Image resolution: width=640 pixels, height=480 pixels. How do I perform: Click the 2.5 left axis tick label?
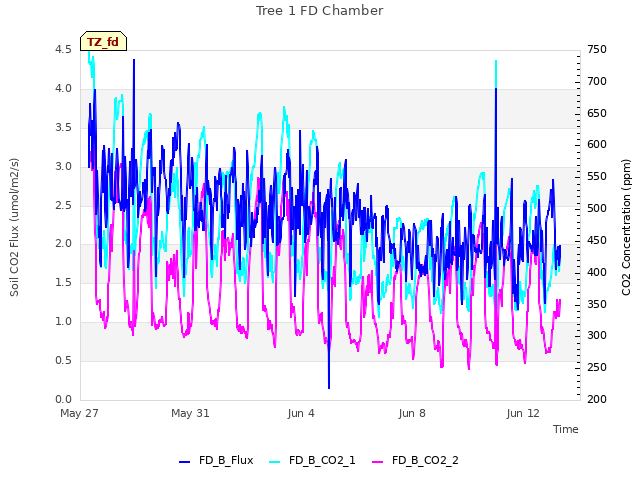coord(63,205)
